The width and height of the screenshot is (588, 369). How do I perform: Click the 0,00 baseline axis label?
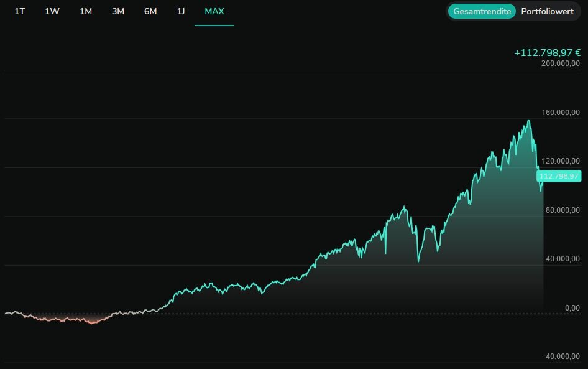[572, 308]
